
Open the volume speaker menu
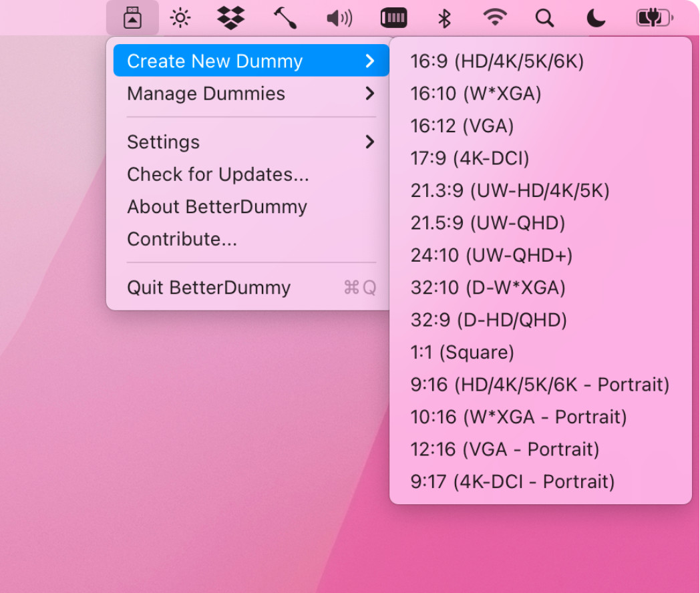(x=339, y=18)
